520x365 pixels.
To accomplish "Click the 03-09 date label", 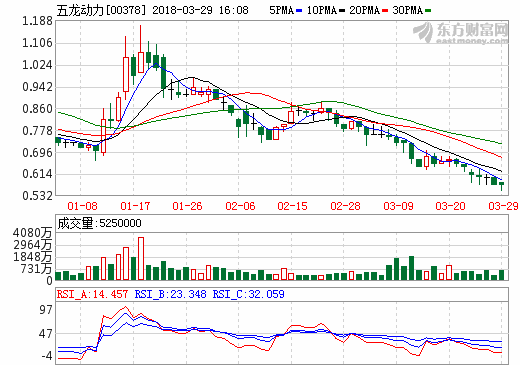I will (398, 206).
